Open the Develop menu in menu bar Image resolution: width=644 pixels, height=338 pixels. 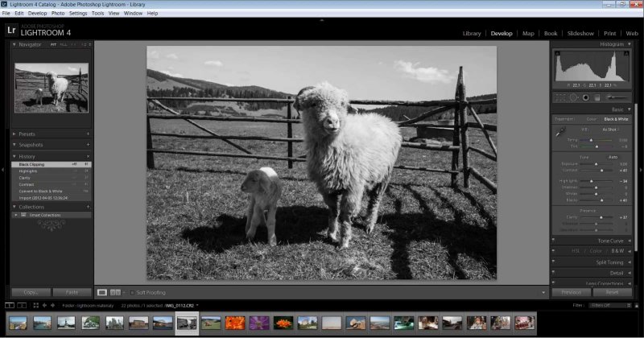(37, 14)
